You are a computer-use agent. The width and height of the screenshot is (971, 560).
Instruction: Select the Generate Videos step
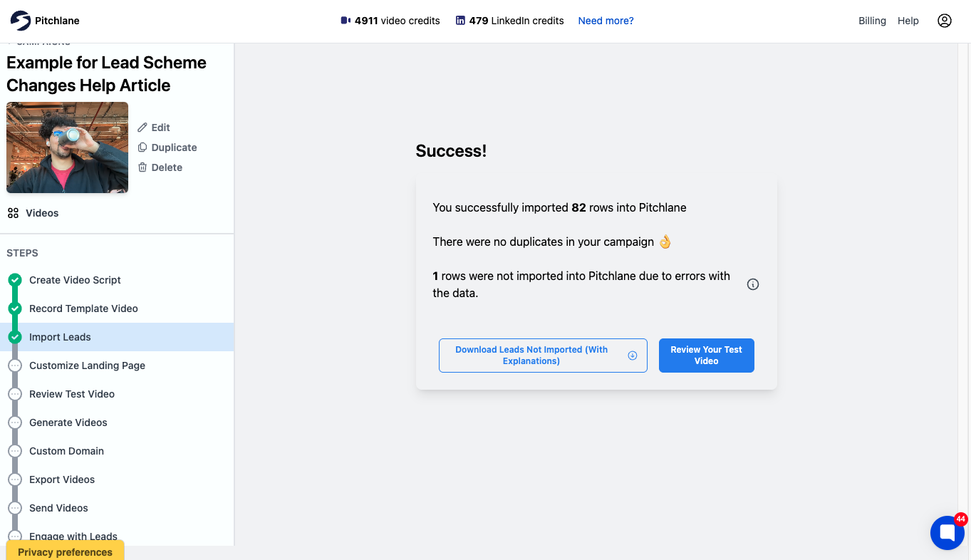(x=68, y=422)
